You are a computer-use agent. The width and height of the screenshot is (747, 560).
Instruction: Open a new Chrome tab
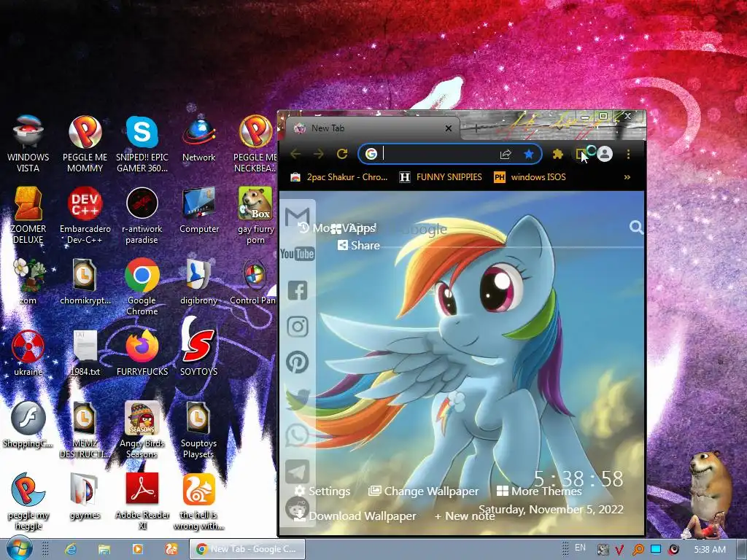tap(476, 127)
